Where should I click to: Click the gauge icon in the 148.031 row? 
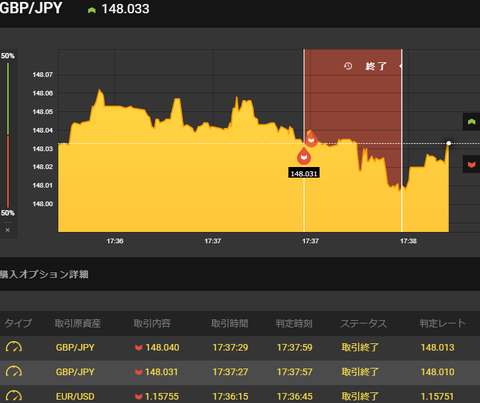(x=14, y=371)
